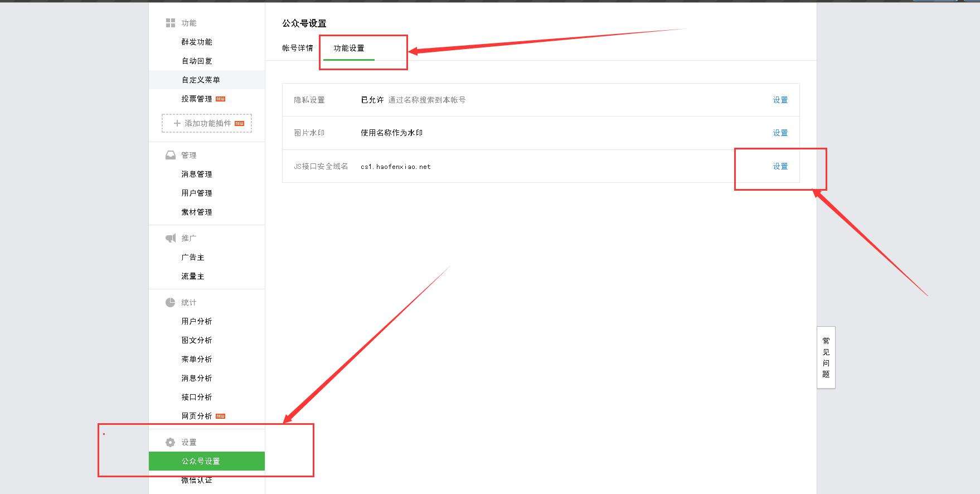Click the 设置 gear icon
Image resolution: width=980 pixels, height=494 pixels.
point(171,442)
